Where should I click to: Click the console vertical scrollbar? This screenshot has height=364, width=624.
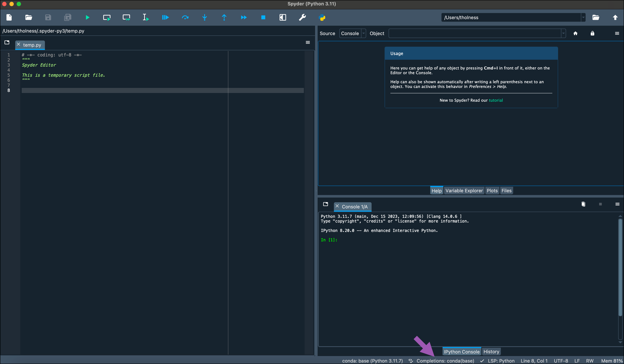pos(620,267)
